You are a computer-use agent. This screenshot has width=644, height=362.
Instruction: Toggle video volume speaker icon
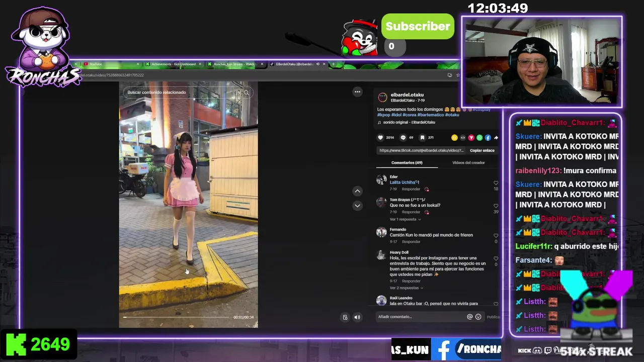(357, 317)
